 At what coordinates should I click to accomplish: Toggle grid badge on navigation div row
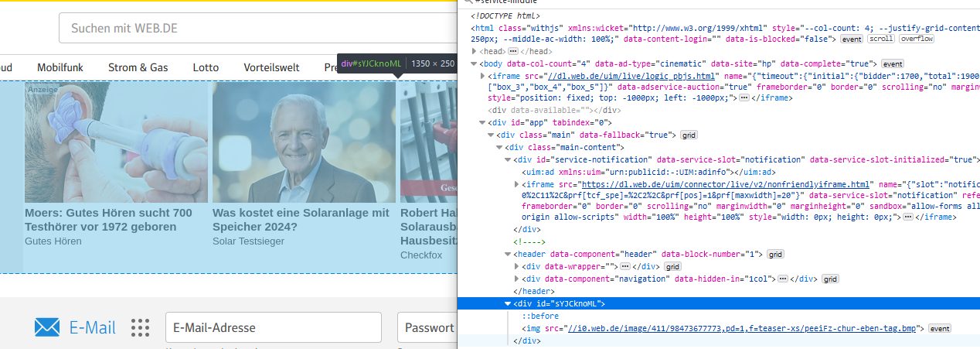(830, 279)
